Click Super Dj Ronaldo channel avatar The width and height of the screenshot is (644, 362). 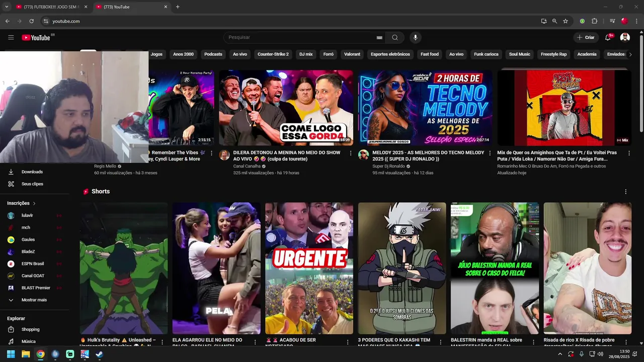(x=363, y=155)
